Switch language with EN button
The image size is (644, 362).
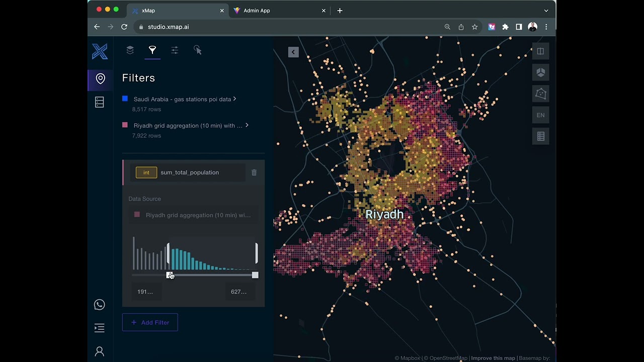[x=540, y=115]
